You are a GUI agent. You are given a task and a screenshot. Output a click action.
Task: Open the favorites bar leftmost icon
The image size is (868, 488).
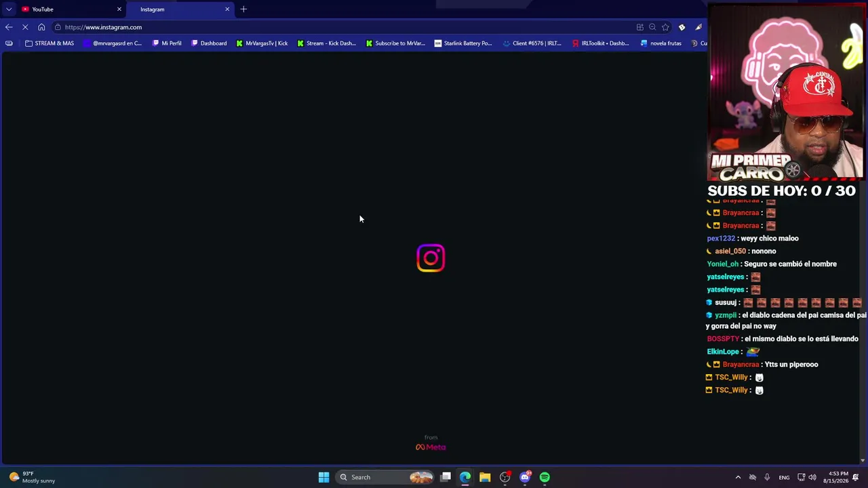point(9,43)
